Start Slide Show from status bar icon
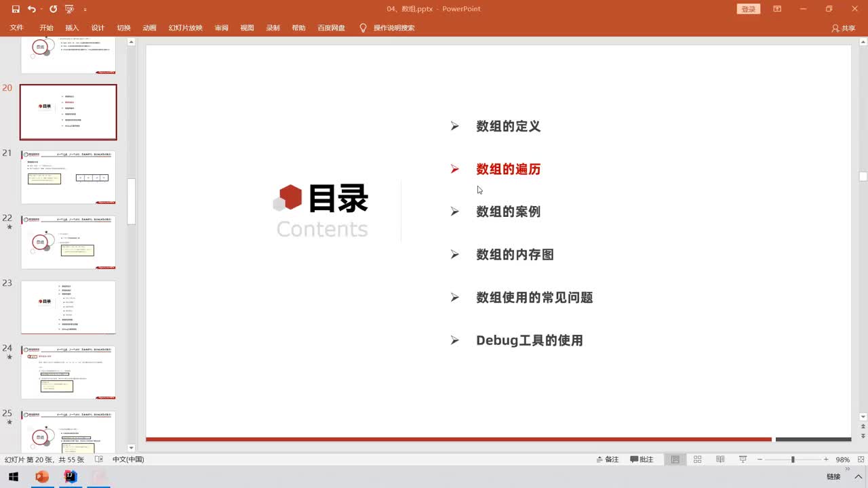The width and height of the screenshot is (868, 488). tap(743, 460)
